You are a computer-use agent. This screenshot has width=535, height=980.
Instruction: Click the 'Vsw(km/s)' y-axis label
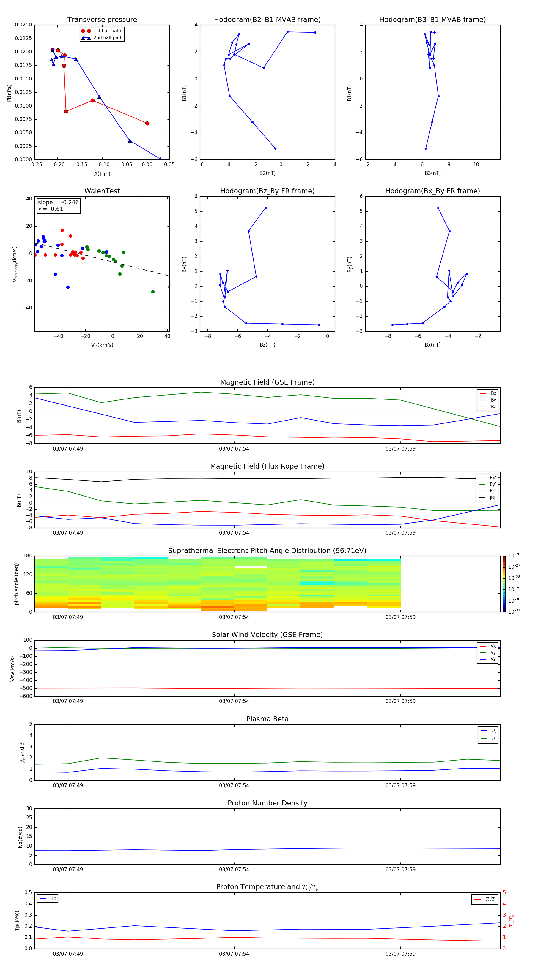(12, 668)
